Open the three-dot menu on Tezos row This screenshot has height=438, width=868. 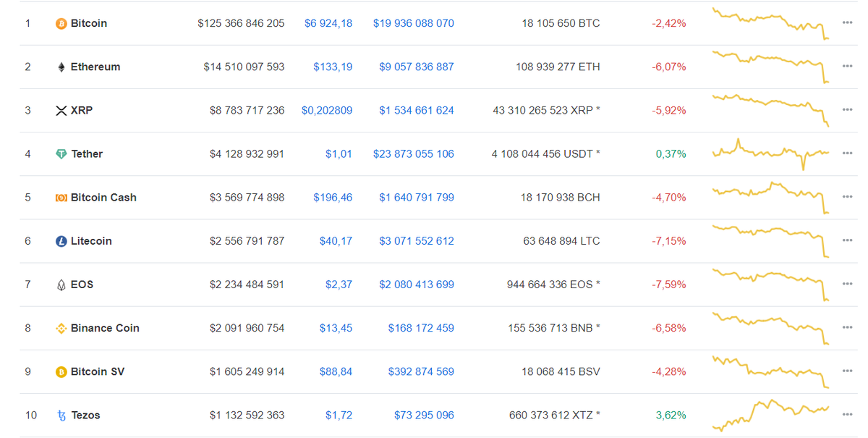point(846,415)
